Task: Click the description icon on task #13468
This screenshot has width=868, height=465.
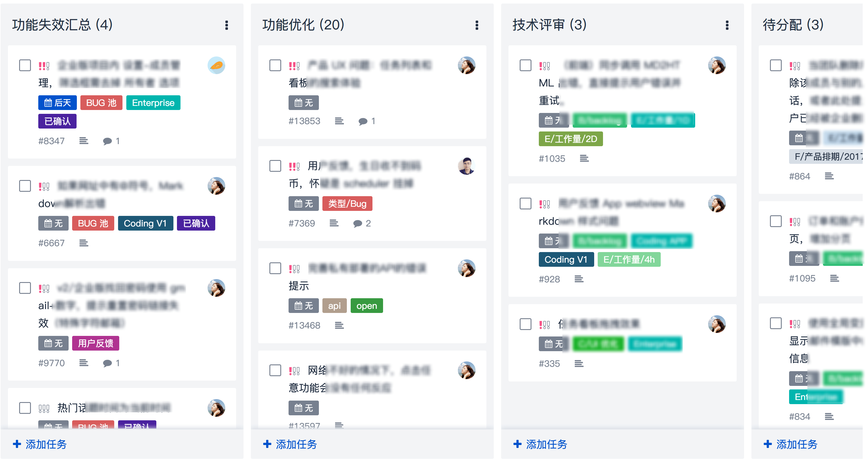Action: 339,325
